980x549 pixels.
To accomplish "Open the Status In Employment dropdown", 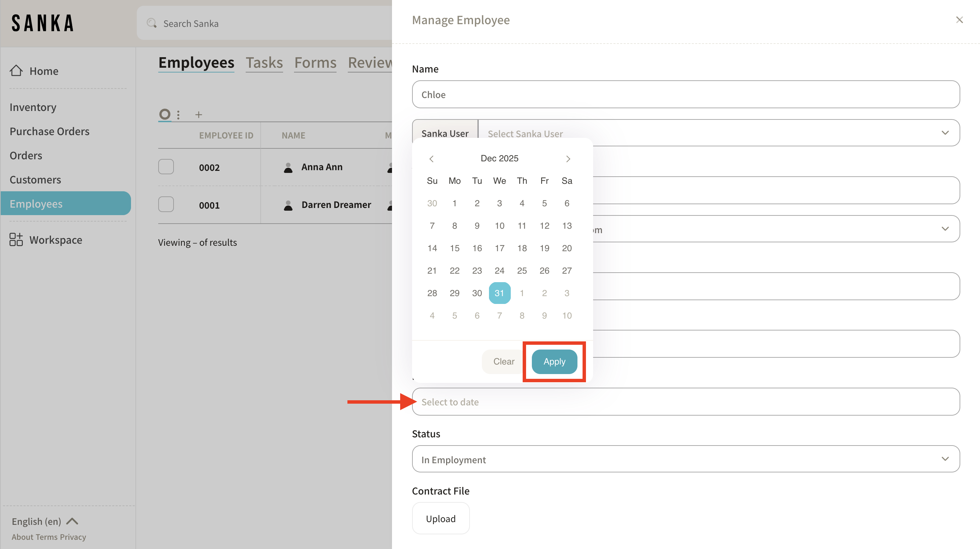I will 686,459.
